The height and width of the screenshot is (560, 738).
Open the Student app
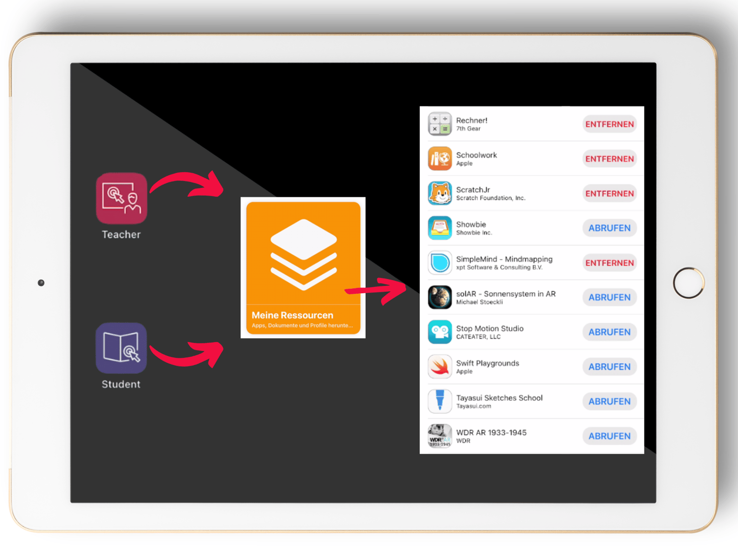[121, 348]
